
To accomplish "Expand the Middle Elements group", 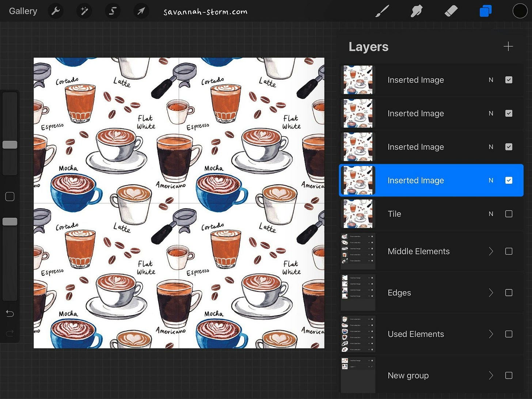I will [x=491, y=251].
